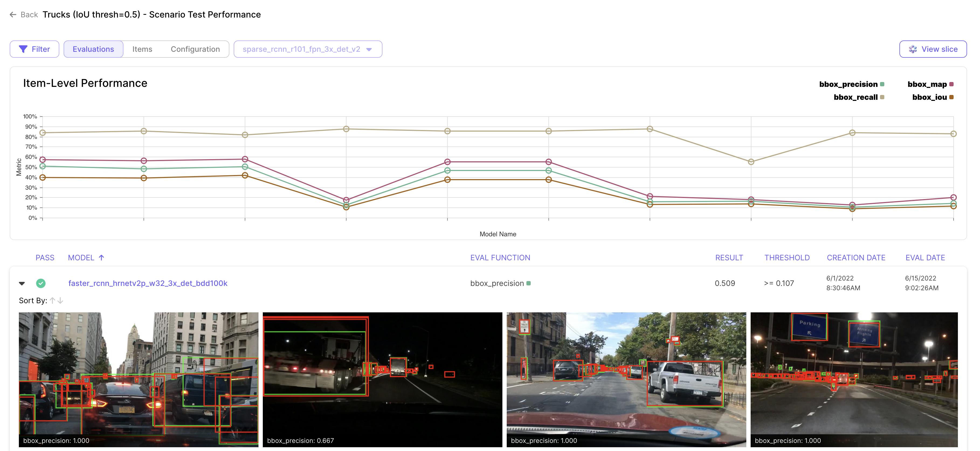This screenshot has width=980, height=451.
Task: Switch to the Configuration tab
Action: 195,49
